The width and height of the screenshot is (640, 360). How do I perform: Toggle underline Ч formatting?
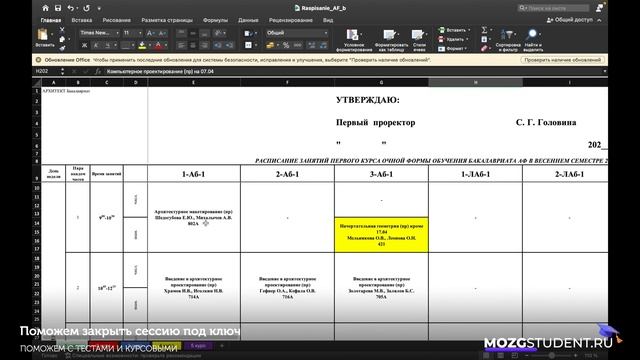pos(107,45)
